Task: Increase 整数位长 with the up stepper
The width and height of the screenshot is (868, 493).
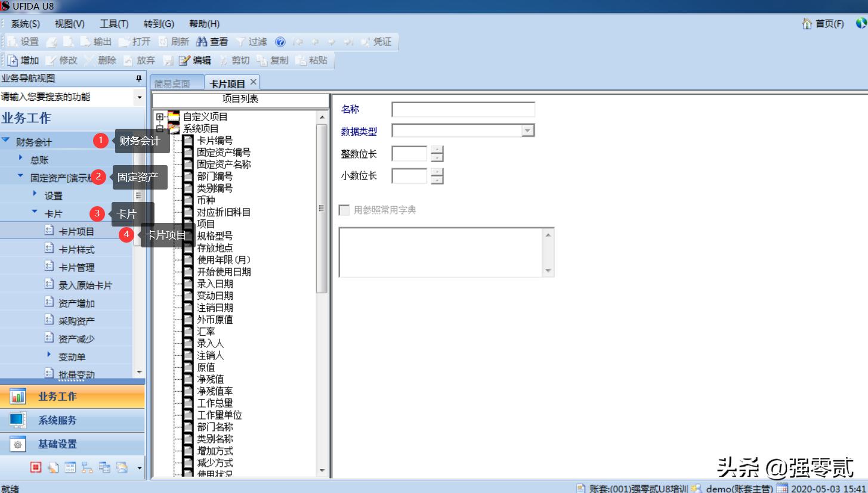Action: tap(436, 150)
